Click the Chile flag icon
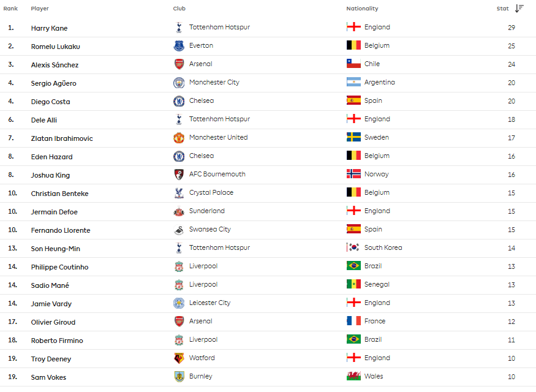The width and height of the screenshot is (536, 392). click(353, 64)
